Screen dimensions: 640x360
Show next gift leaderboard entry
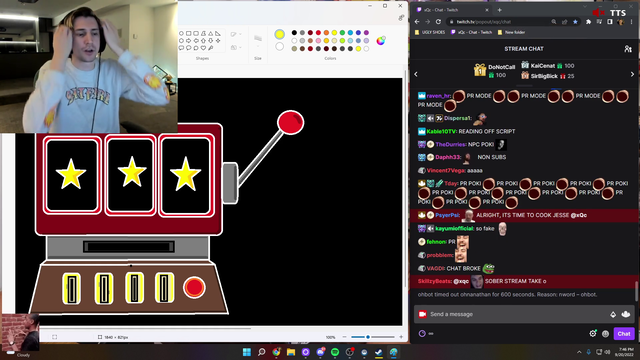(x=632, y=74)
